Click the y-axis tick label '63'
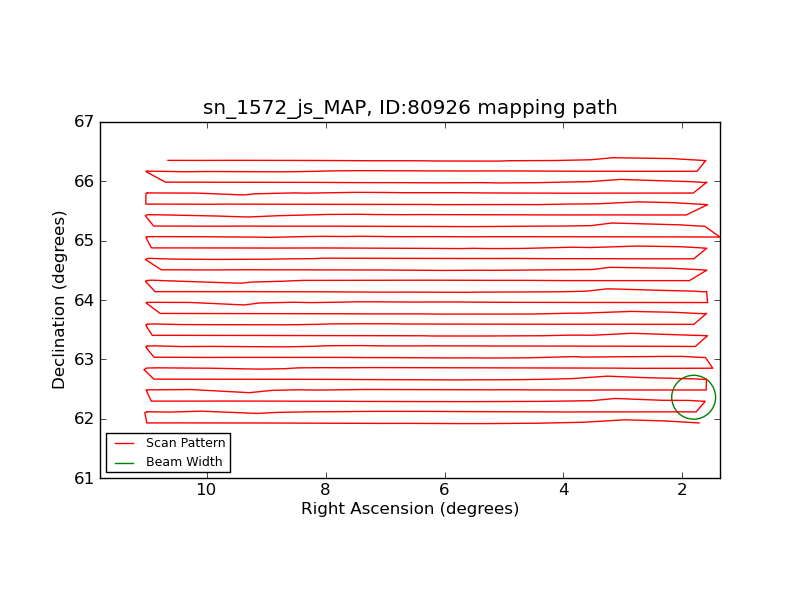Image resolution: width=800 pixels, height=600 pixels. pos(84,360)
